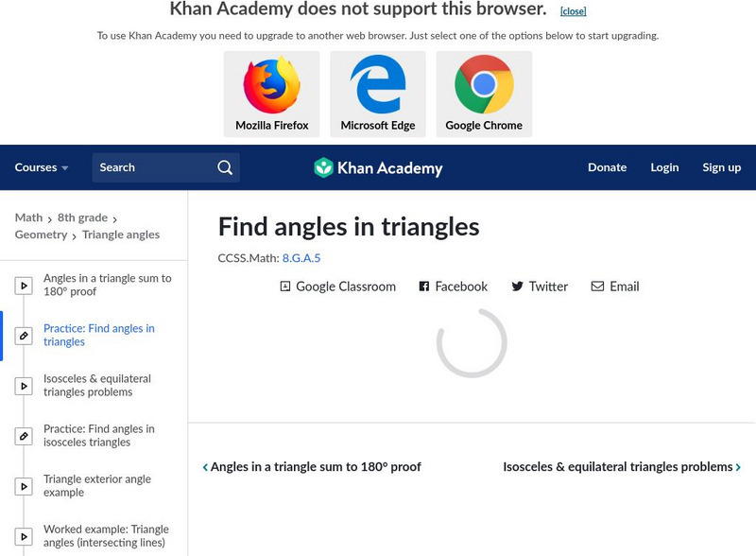The image size is (756, 556).
Task: Go to next lesson Isosceles & equilateral triangles
Action: (x=621, y=467)
